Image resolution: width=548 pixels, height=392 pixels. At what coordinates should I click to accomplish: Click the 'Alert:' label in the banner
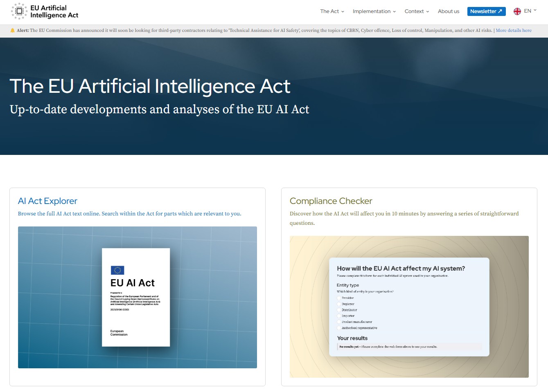[23, 31]
